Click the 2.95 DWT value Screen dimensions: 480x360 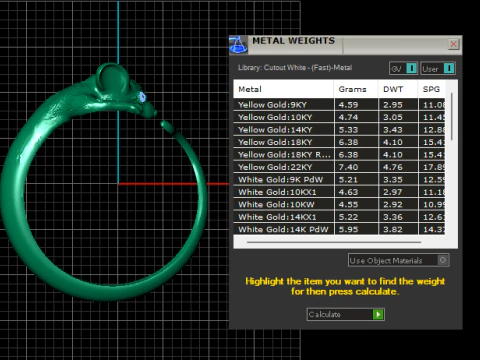(x=393, y=105)
